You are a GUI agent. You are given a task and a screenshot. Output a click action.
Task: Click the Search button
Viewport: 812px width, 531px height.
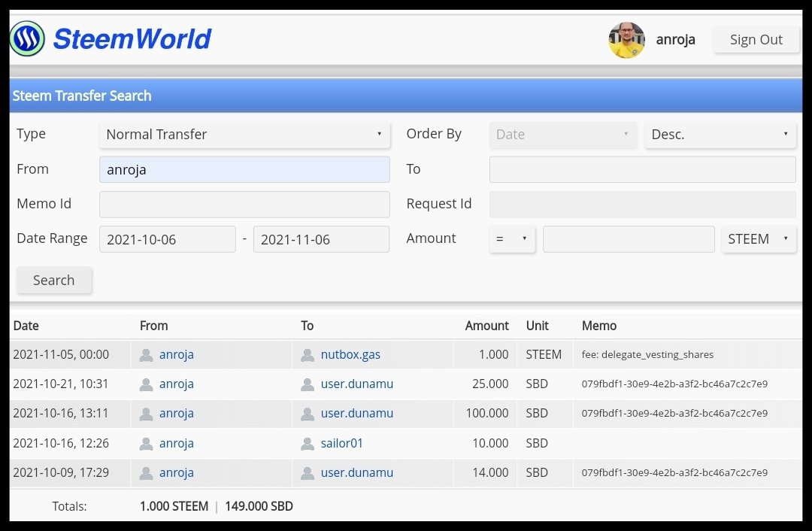point(54,281)
